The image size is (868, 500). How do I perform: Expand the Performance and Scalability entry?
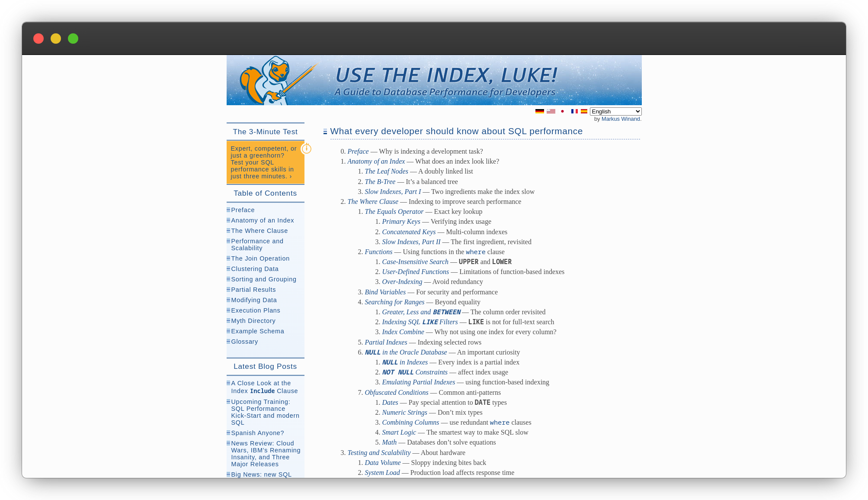[228, 241]
